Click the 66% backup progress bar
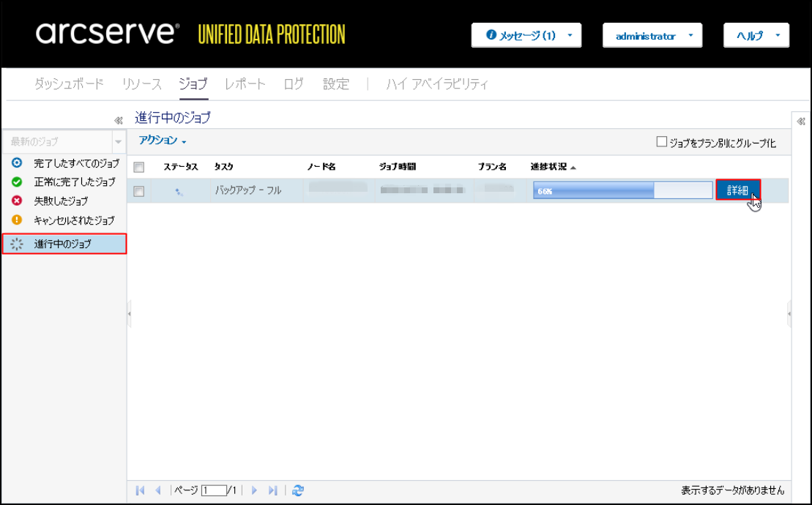 622,190
